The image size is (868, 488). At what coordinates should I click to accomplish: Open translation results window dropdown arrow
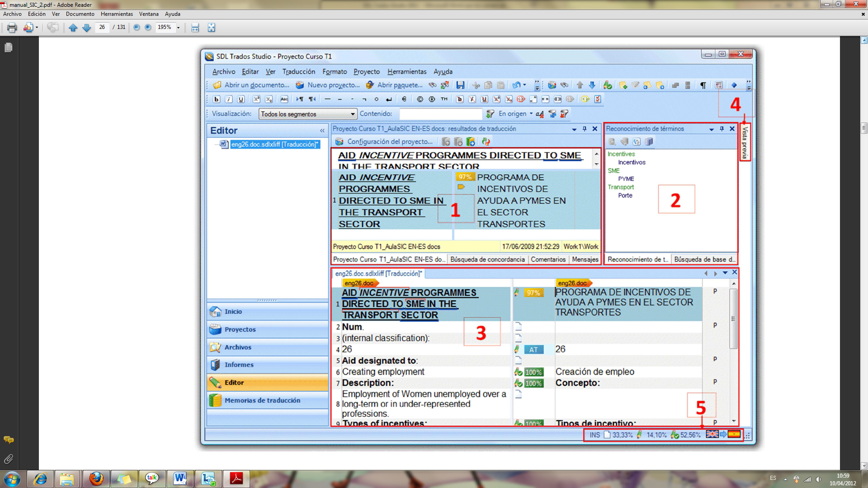click(574, 129)
